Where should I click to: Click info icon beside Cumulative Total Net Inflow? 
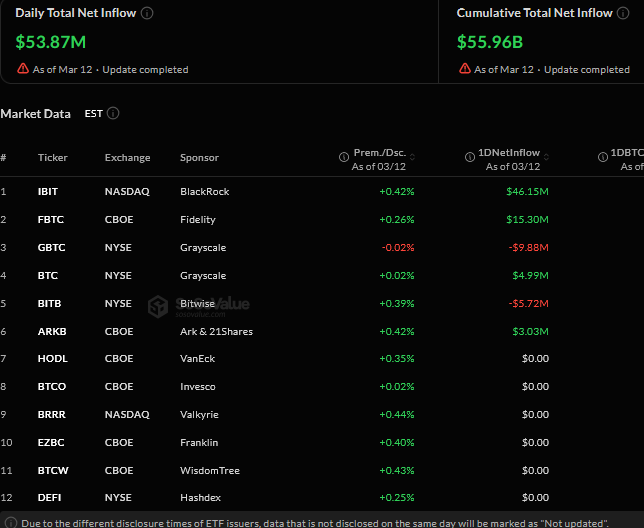click(623, 13)
